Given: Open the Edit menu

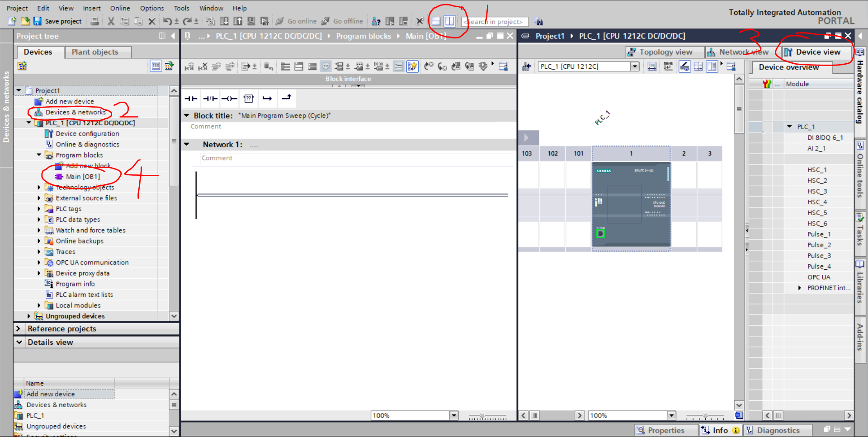Looking at the screenshot, I should (43, 8).
